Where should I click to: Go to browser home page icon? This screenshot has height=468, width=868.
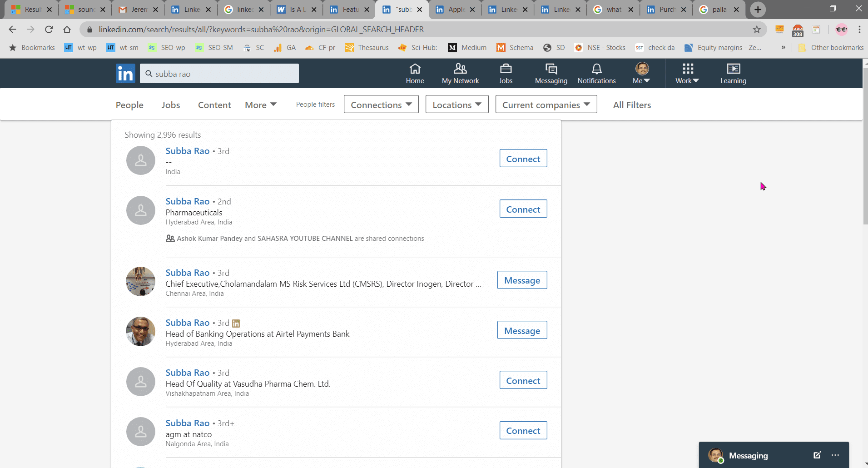67,30
